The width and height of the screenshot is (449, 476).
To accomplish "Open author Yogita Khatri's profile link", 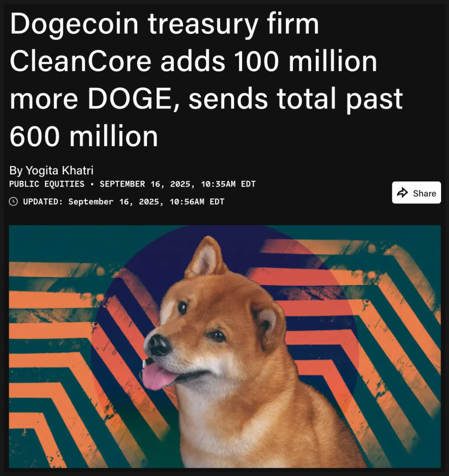I will 59,170.
